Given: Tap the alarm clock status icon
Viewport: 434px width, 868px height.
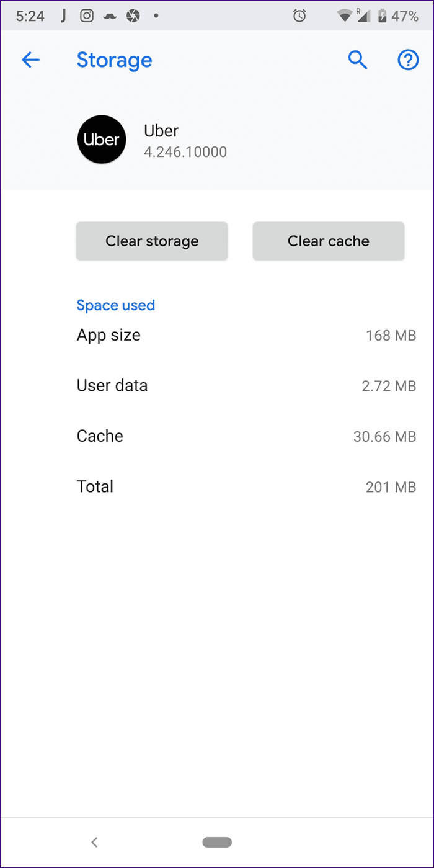Looking at the screenshot, I should [299, 16].
